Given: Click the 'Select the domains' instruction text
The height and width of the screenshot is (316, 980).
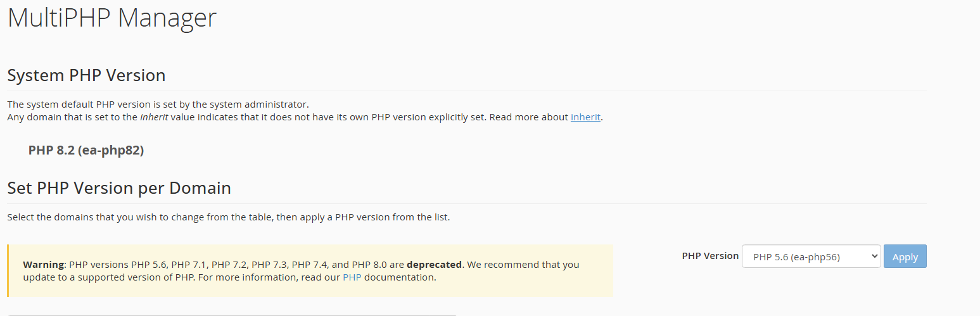Looking at the screenshot, I should [228, 217].
